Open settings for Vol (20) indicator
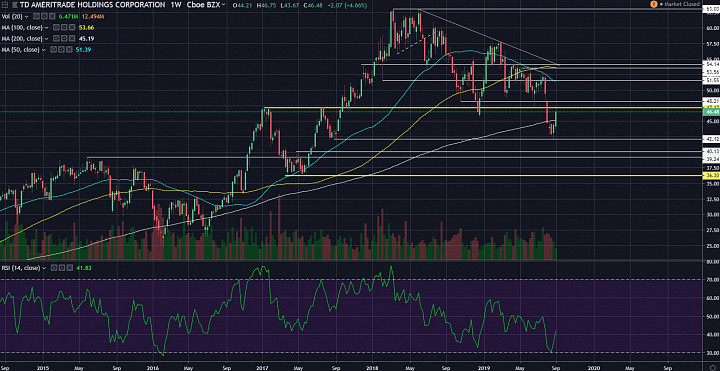720x371 pixels. pos(44,17)
